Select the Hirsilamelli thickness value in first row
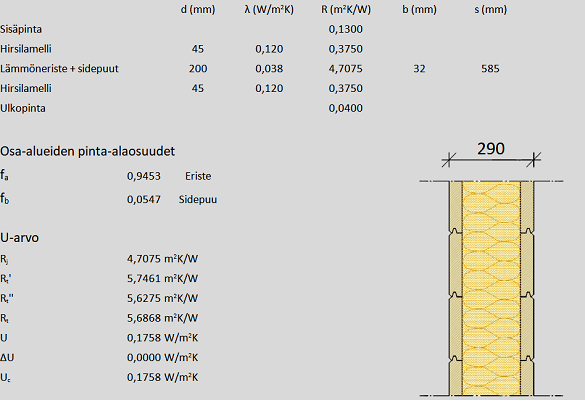This screenshot has height=400, width=585. click(x=198, y=49)
